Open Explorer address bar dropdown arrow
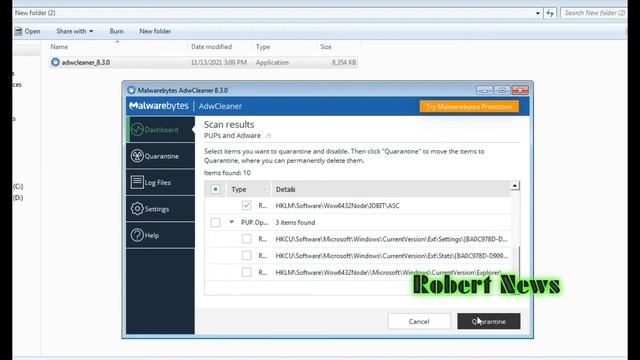640x360 pixels. [x=538, y=13]
